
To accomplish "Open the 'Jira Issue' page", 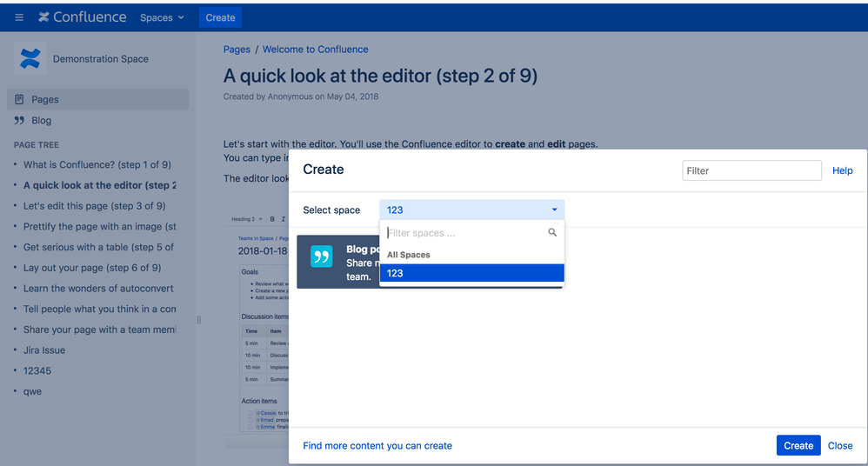I will tap(44, 350).
